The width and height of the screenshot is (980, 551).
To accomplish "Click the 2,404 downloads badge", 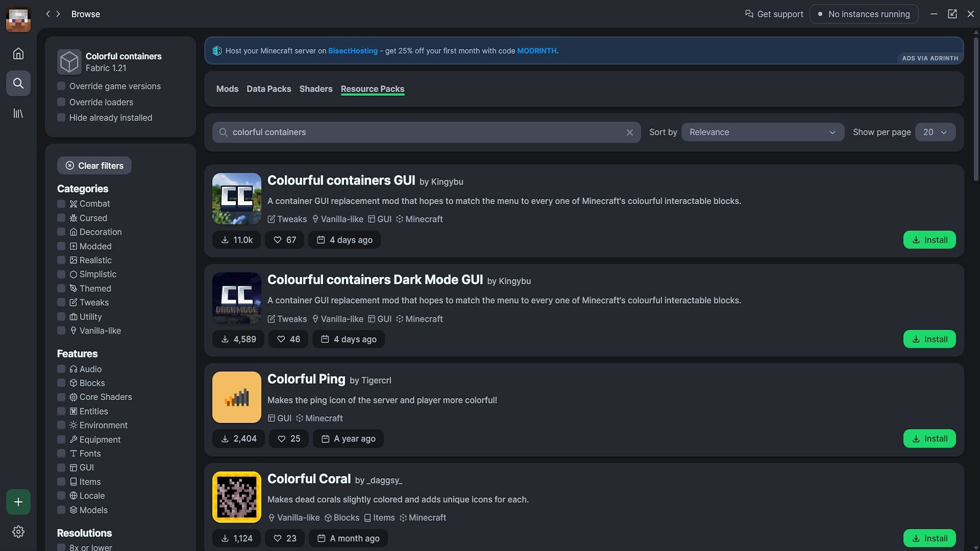I will (238, 439).
